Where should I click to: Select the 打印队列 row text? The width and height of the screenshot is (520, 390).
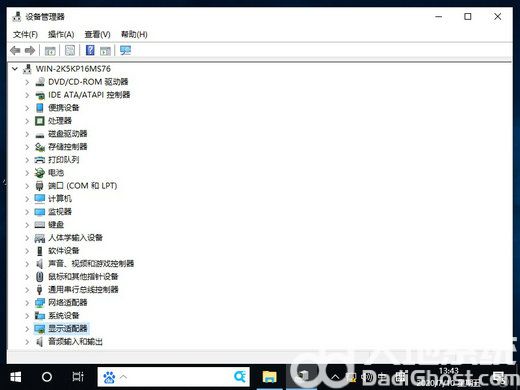click(x=63, y=160)
